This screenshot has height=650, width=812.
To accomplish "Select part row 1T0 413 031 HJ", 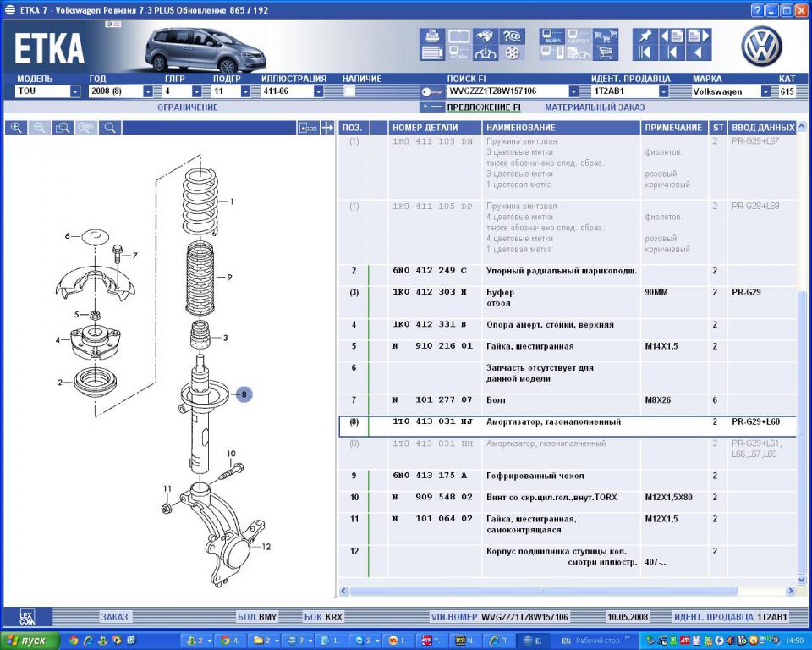I will [568, 427].
